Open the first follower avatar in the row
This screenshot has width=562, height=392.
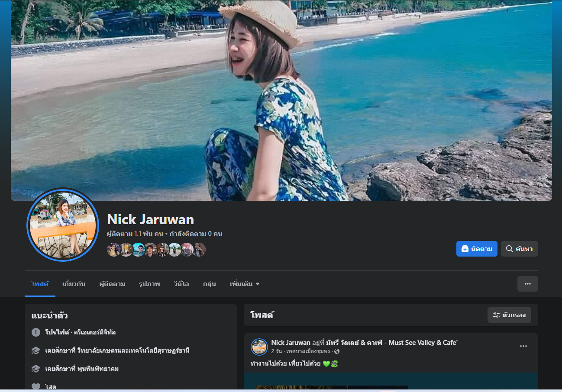[x=113, y=250]
